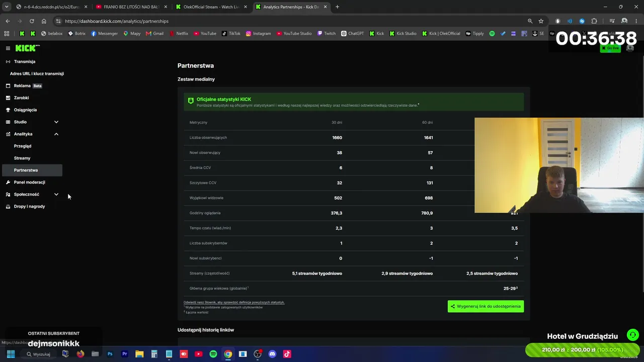Screen dimensions: 644x362
Task: Open the Windows Start menu
Action: pyautogui.click(x=11, y=354)
